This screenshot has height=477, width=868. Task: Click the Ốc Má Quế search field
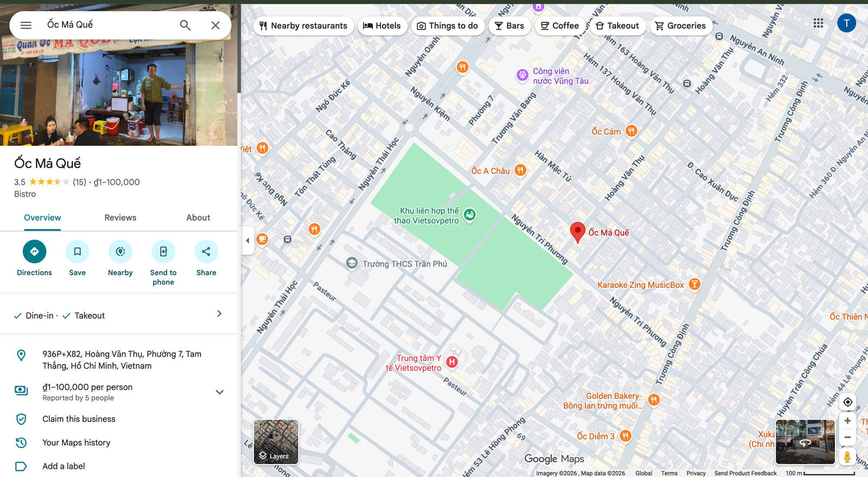(x=108, y=25)
